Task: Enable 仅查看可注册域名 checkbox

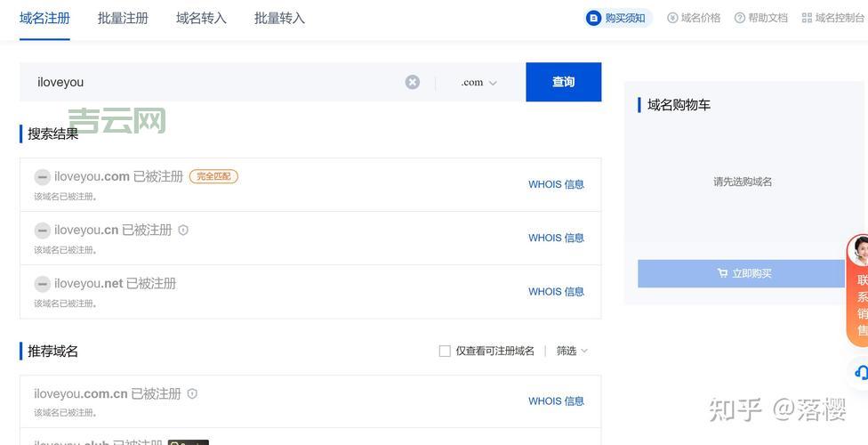Action: 445,351
